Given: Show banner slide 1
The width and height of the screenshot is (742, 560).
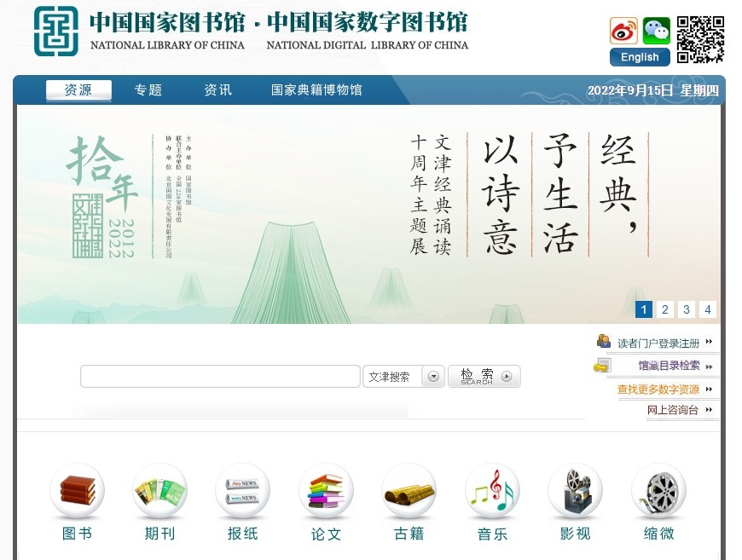Looking at the screenshot, I should click(644, 309).
